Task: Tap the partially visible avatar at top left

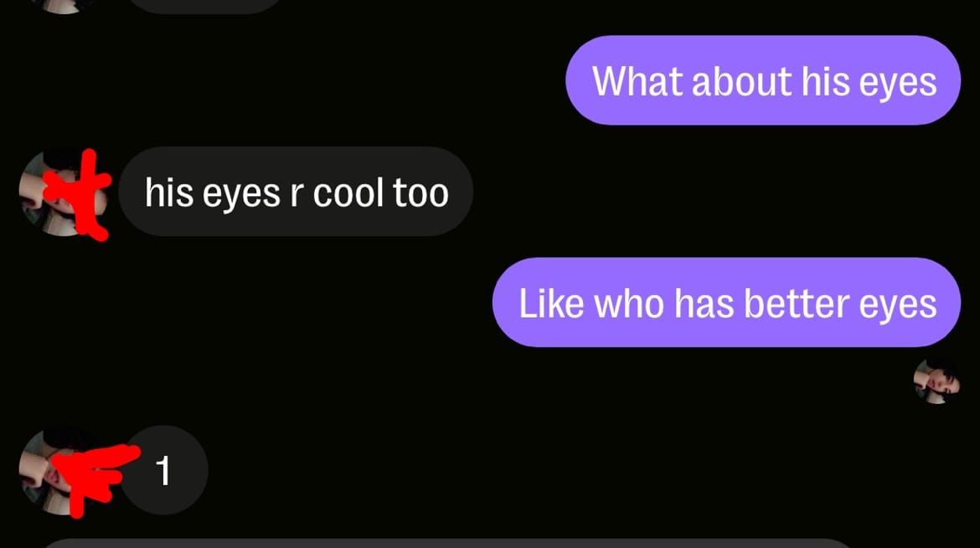Action: (63, 6)
